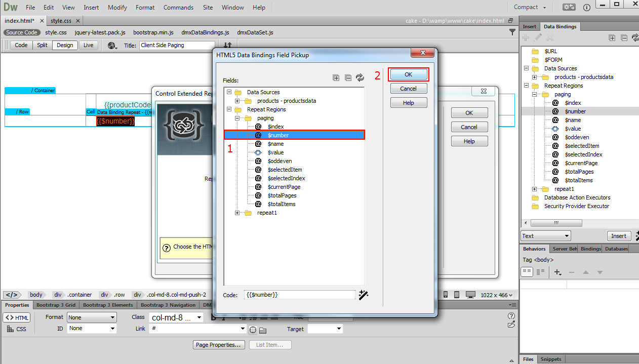Expand repeat1 folder in Field Pickup dialog
Viewport: 639px width, 364px height.
237,213
